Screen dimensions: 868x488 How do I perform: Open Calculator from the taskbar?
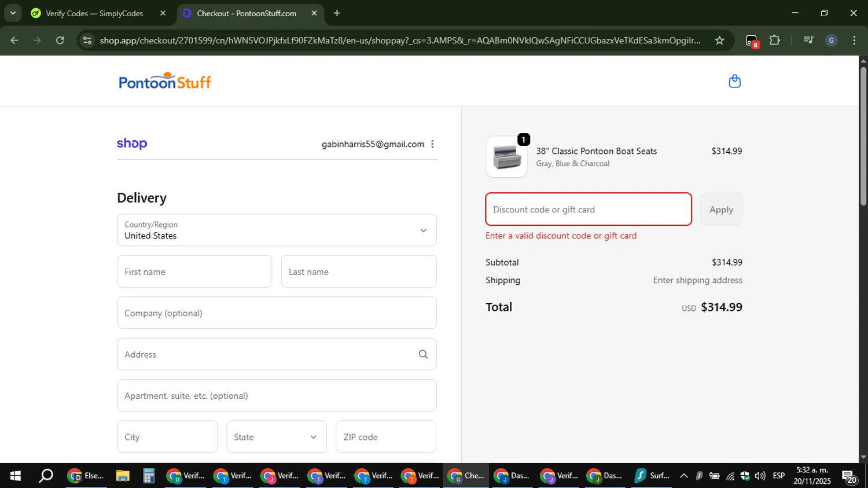(x=149, y=476)
